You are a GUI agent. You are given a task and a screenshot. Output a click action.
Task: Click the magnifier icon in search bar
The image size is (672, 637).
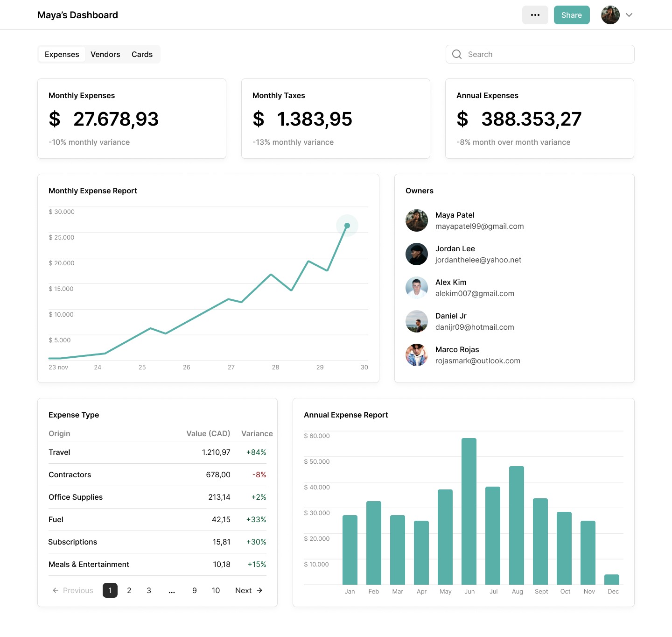pos(457,54)
